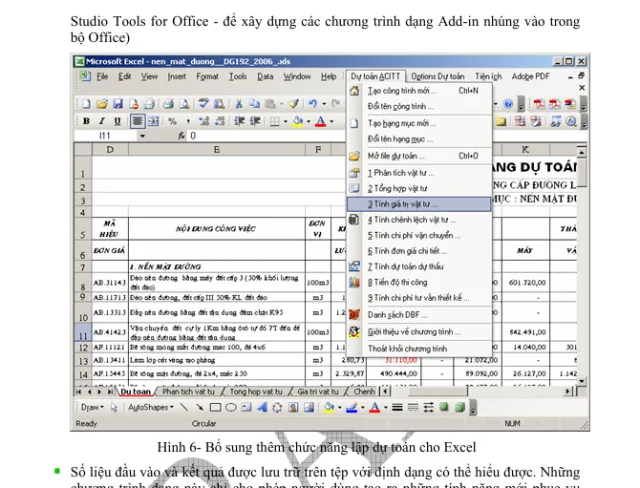Open the AutoShapes dropdown
Screen dimensions: 640x488
(151, 407)
